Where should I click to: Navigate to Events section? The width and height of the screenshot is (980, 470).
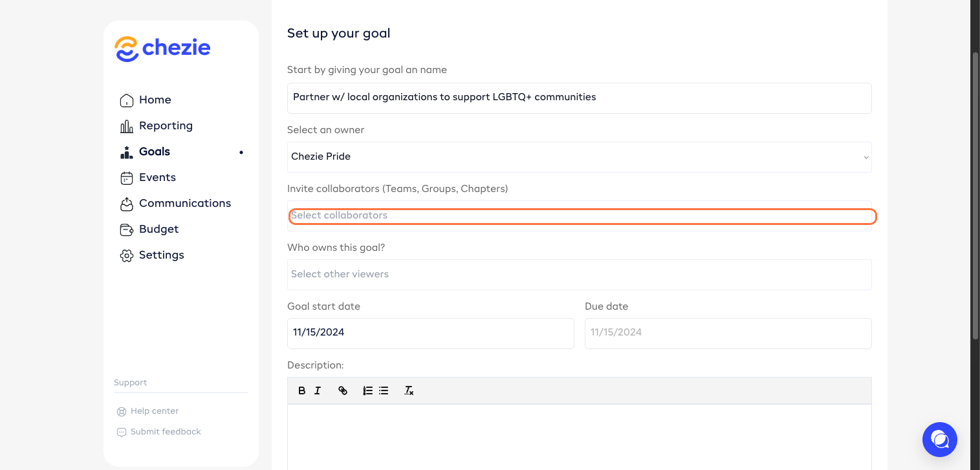point(157,177)
